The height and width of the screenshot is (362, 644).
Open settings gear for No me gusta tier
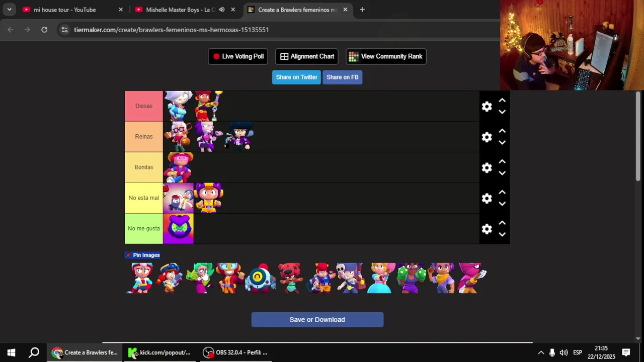click(487, 229)
